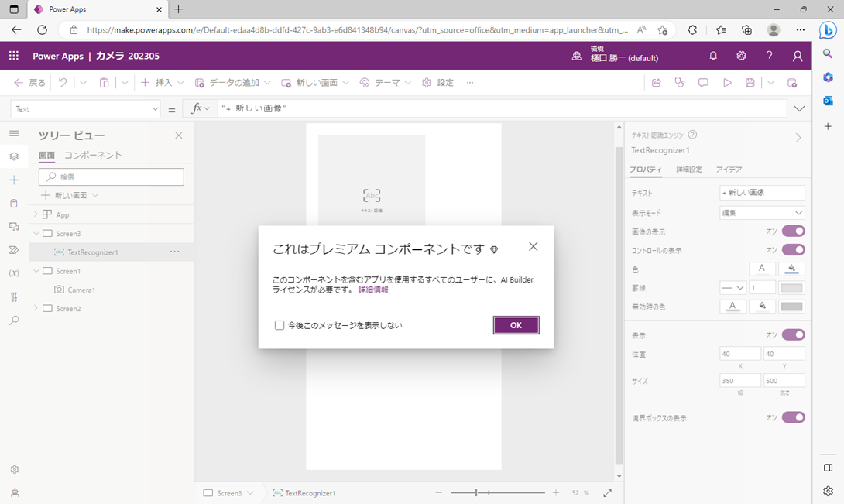Adjust the canvas zoom slider
The height and width of the screenshot is (504, 844).
pyautogui.click(x=497, y=492)
